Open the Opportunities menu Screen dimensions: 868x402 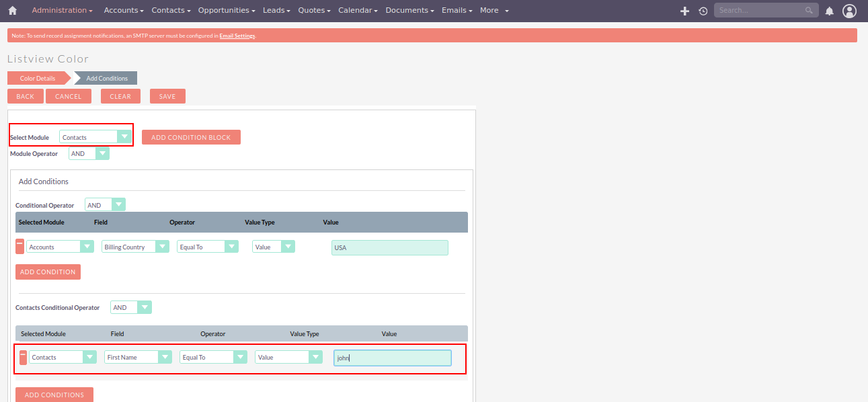(227, 11)
